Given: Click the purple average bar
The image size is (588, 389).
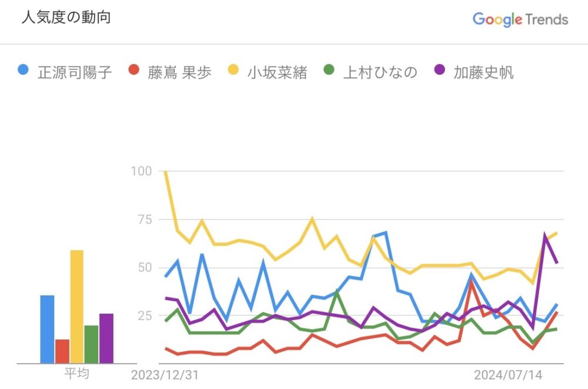Looking at the screenshot, I should 106,338.
